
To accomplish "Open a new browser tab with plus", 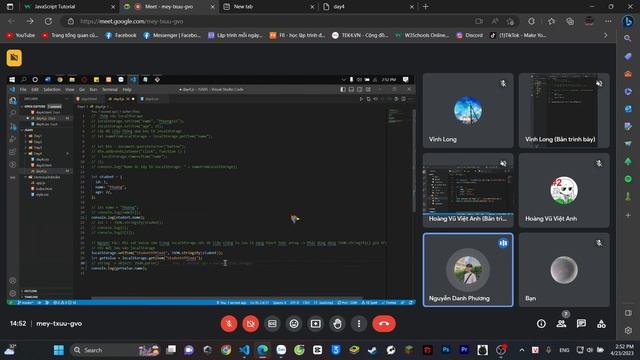I will tap(426, 7).
